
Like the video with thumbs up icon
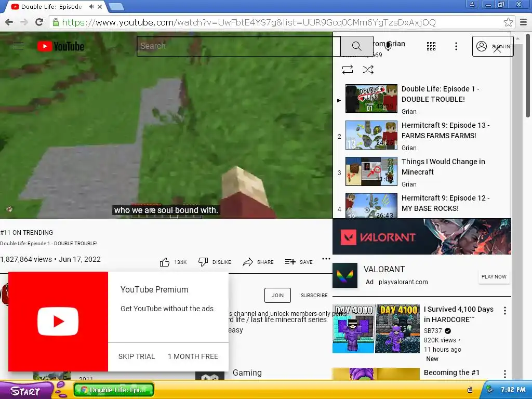tap(165, 262)
